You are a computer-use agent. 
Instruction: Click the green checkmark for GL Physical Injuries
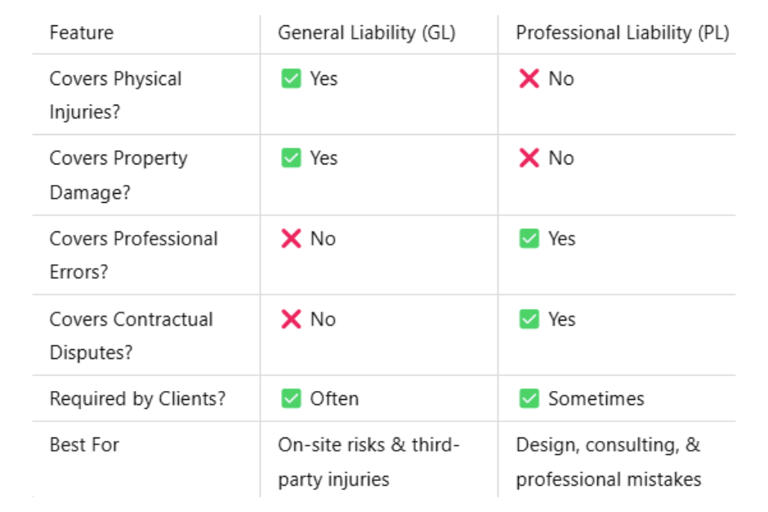point(291,78)
